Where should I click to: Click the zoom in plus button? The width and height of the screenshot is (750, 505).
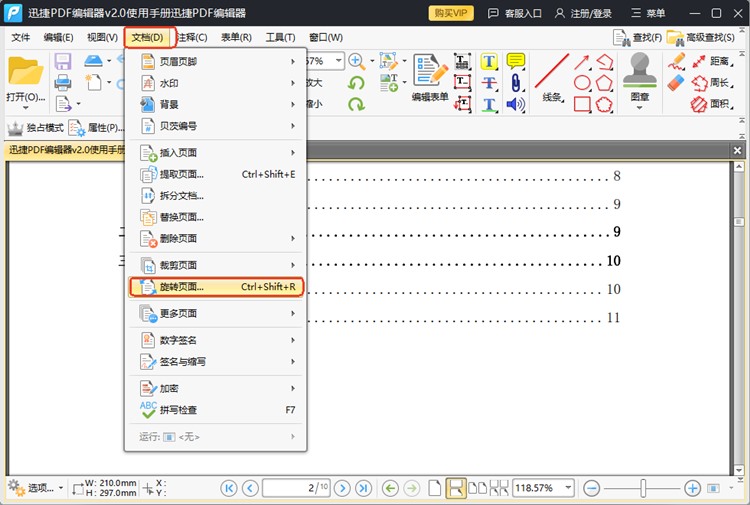click(692, 488)
